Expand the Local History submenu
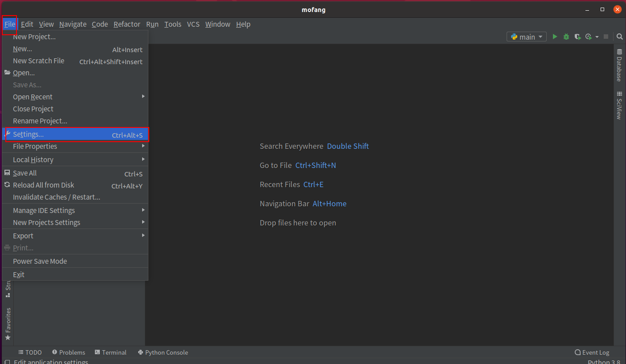The width and height of the screenshot is (626, 364). coord(75,160)
